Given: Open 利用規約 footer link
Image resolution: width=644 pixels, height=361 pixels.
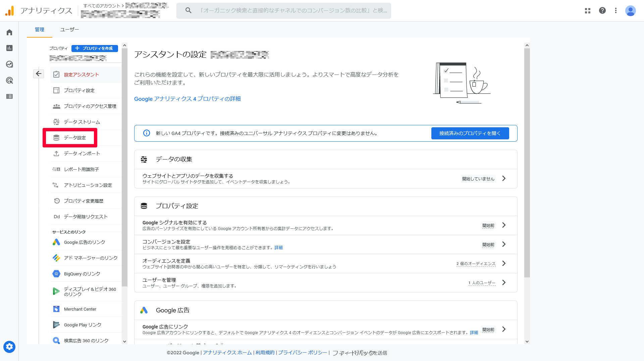Looking at the screenshot, I should [265, 353].
